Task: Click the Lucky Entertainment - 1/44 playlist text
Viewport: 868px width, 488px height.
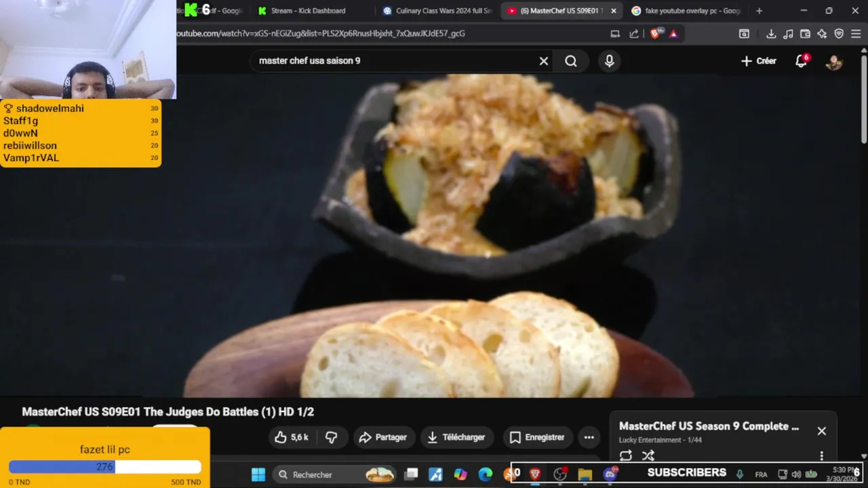Action: tap(660, 441)
